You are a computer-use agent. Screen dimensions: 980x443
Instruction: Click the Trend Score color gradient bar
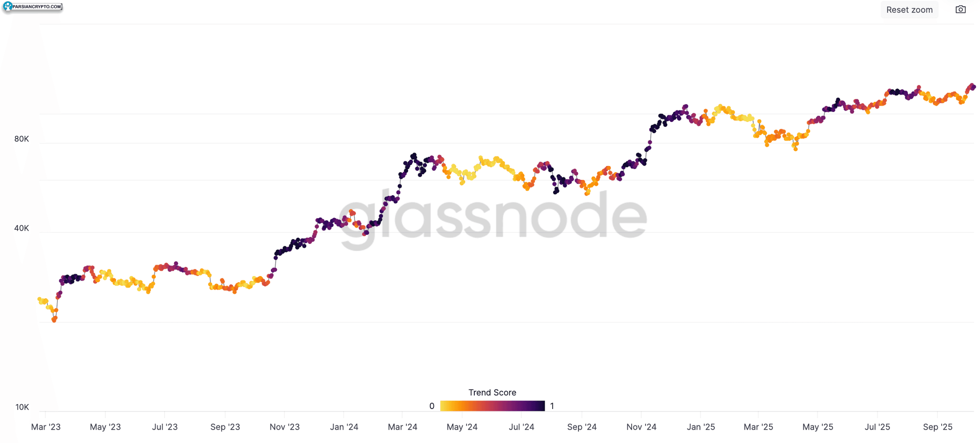(x=492, y=406)
